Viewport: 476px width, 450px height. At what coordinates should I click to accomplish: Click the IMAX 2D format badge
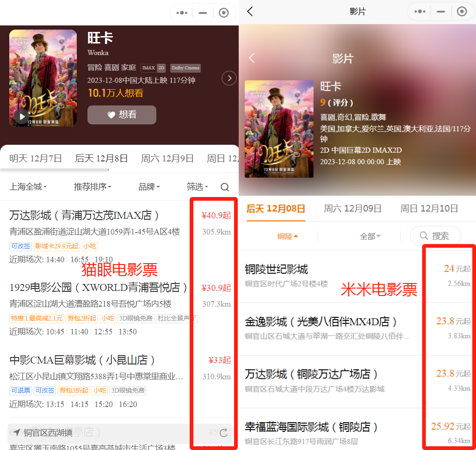pos(153,68)
